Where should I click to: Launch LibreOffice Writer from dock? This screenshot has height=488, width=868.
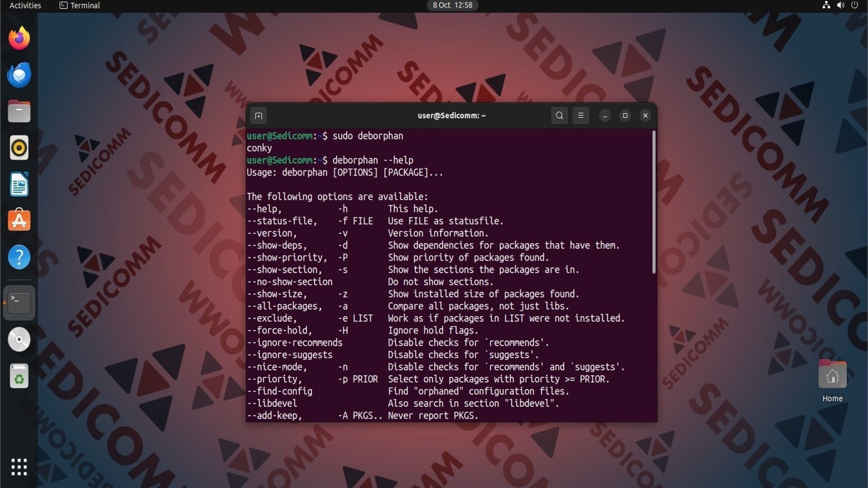pyautogui.click(x=19, y=184)
